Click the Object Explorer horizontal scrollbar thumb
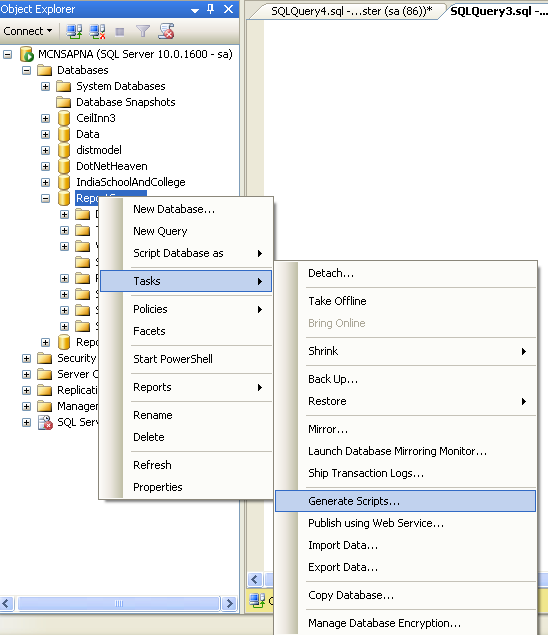The height and width of the screenshot is (635, 548). click(x=119, y=603)
